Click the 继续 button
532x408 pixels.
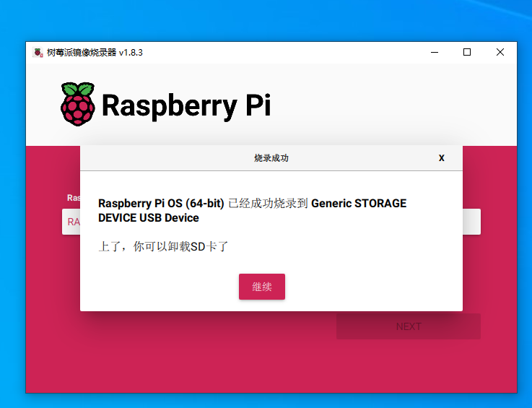pyautogui.click(x=262, y=287)
